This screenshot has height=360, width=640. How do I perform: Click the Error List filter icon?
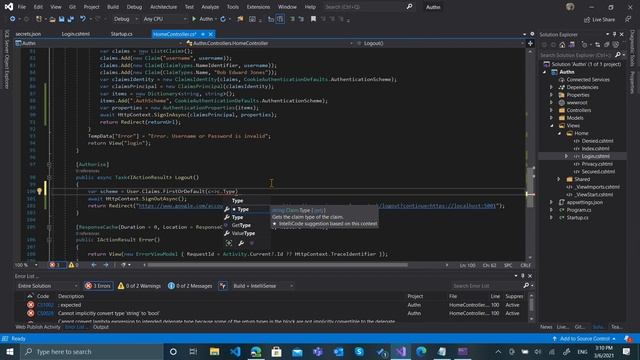[223, 286]
